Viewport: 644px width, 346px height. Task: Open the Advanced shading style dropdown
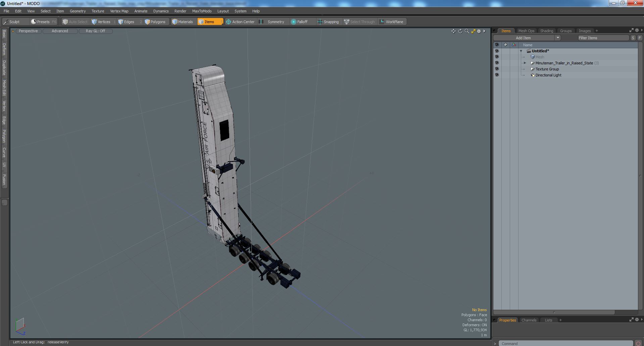pyautogui.click(x=60, y=31)
